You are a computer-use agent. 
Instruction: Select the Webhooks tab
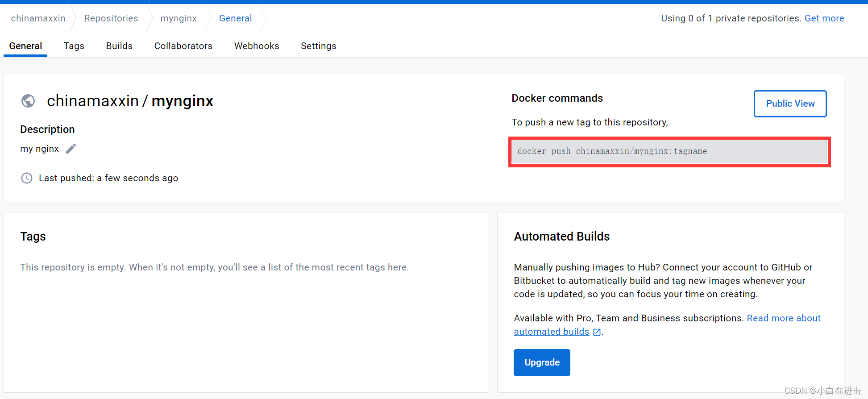coord(257,46)
